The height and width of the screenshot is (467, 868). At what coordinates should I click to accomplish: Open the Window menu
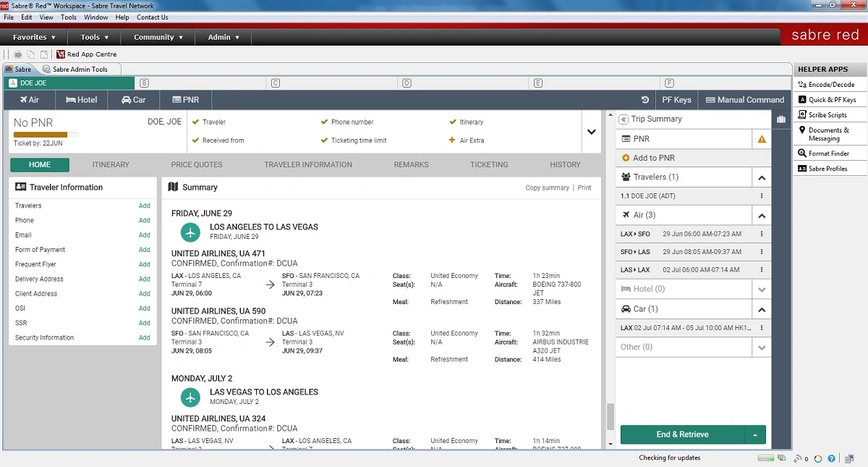(96, 17)
